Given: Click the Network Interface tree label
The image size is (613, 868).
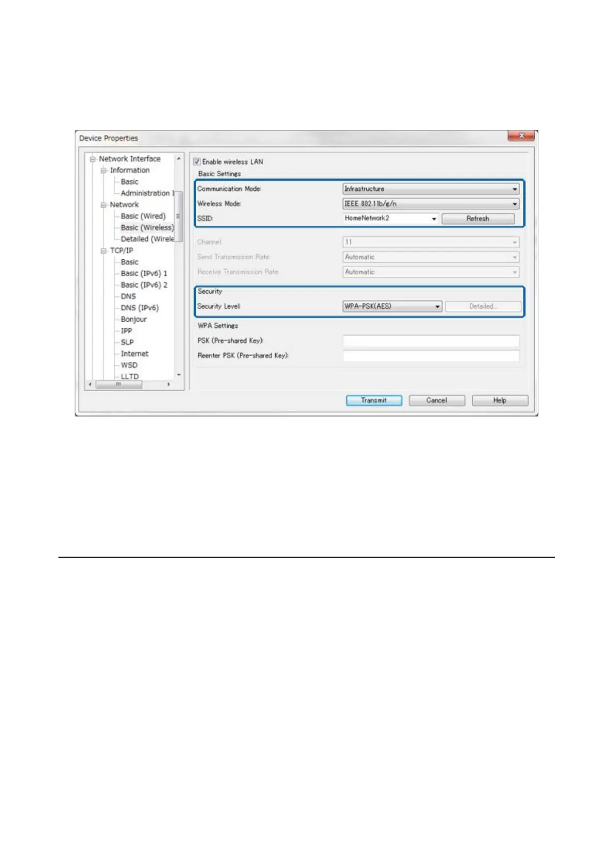Looking at the screenshot, I should [129, 159].
